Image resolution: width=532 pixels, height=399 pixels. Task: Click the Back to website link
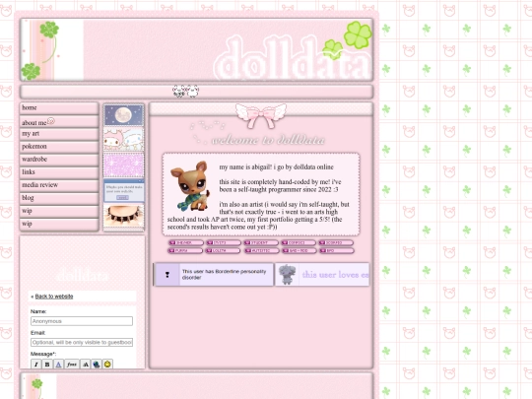pos(54,297)
